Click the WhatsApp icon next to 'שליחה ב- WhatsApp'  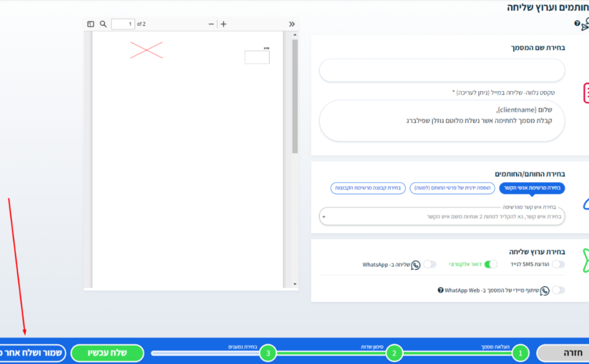click(x=416, y=265)
